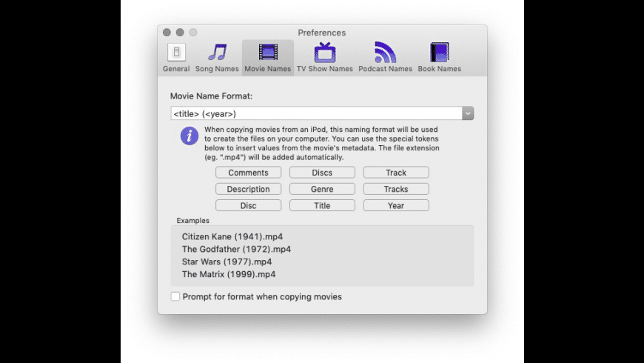
Task: Insert the Comments token
Action: coord(249,173)
